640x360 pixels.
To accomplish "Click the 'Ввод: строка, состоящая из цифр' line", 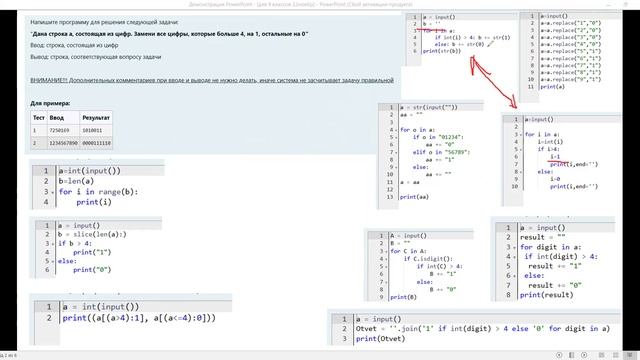I will pos(74,45).
